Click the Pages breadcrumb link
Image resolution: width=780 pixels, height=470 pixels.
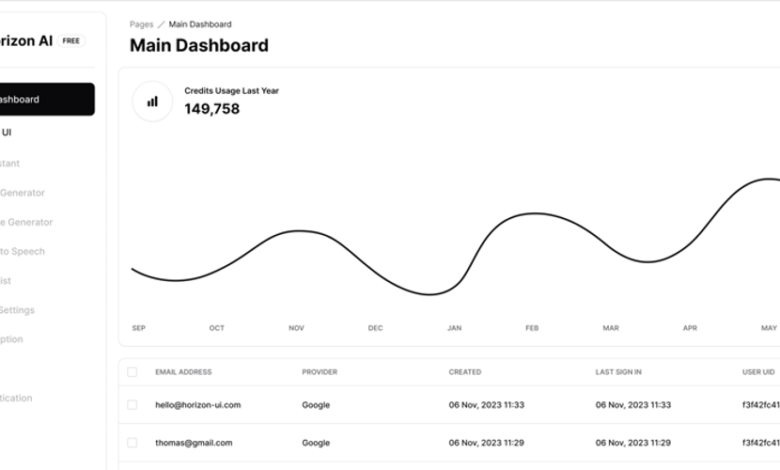click(x=141, y=24)
